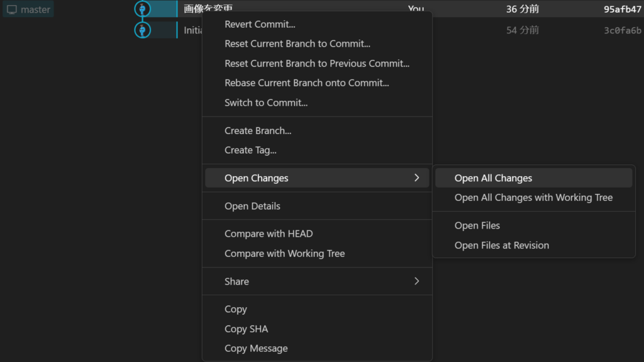Click Switch to Commit... menu entry
Image resolution: width=644 pixels, height=362 pixels.
266,103
